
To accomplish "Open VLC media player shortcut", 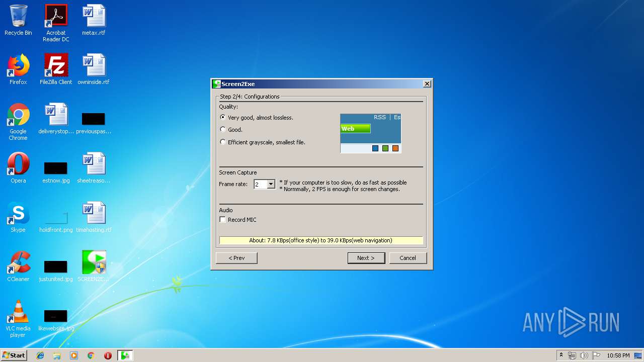I will (x=18, y=319).
